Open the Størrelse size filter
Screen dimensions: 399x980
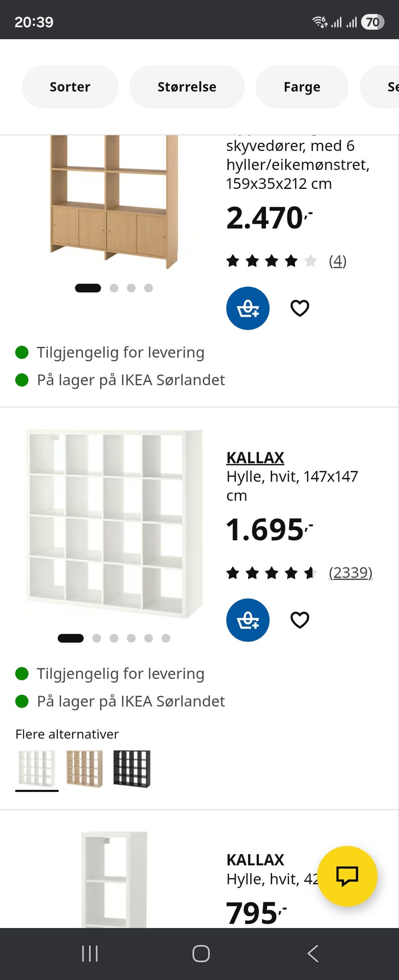pos(187,87)
